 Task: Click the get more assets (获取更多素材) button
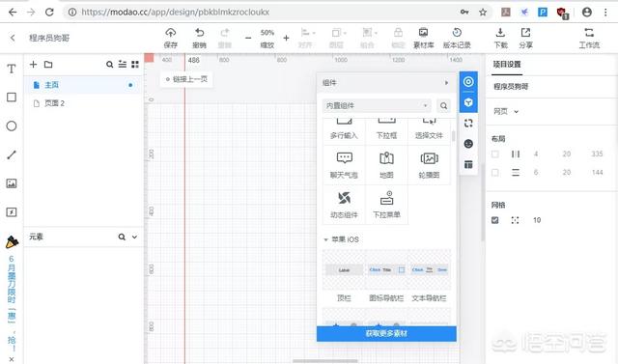(386, 334)
